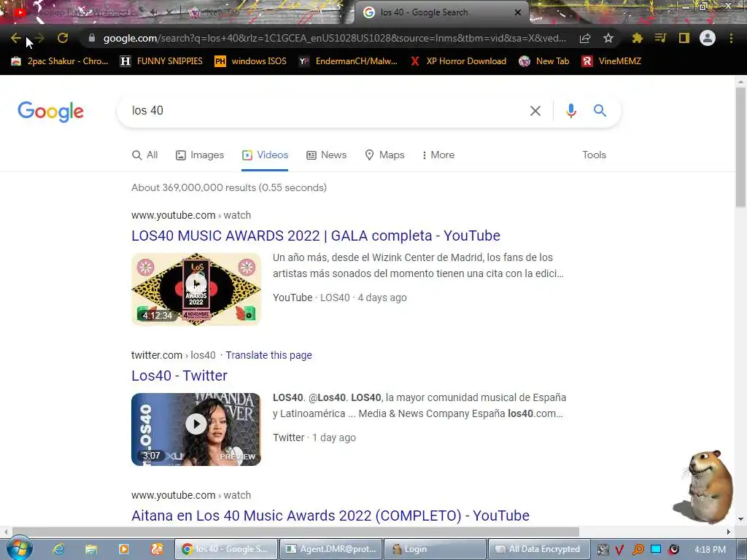Reload the page with the refresh icon
Screen dimensions: 747x560
pos(63,38)
